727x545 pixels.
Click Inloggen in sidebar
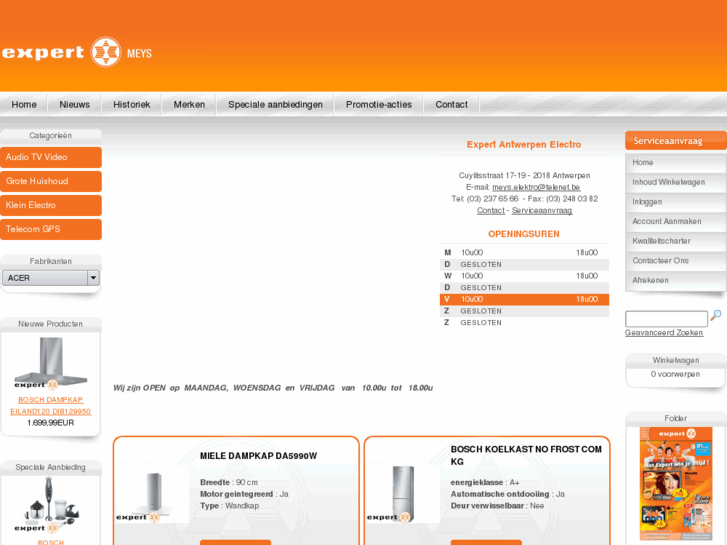click(676, 202)
